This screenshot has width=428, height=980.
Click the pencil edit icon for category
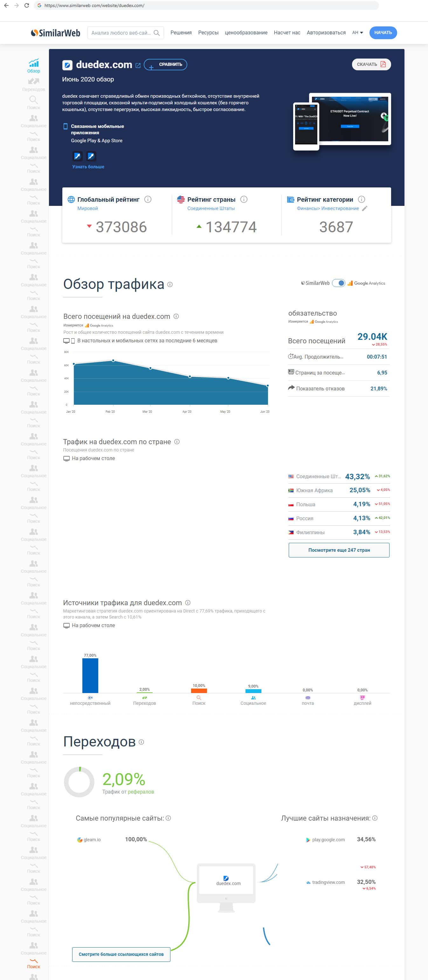click(364, 208)
